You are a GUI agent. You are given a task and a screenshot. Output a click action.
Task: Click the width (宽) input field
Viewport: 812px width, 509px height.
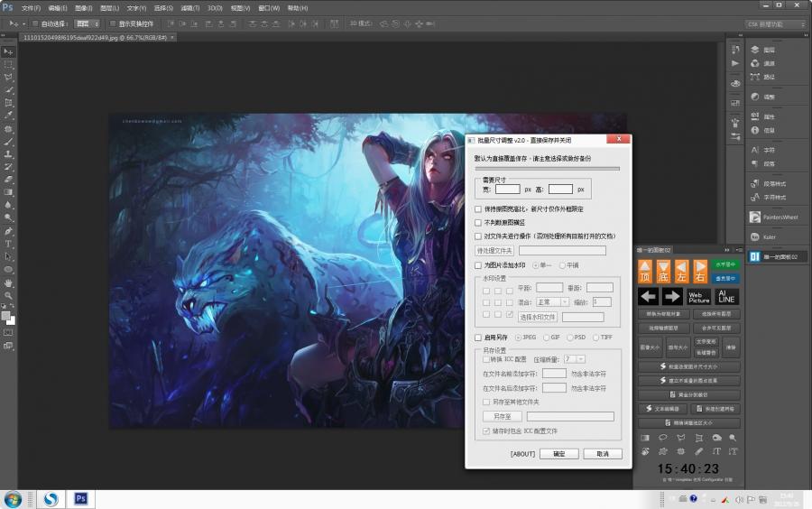507,190
